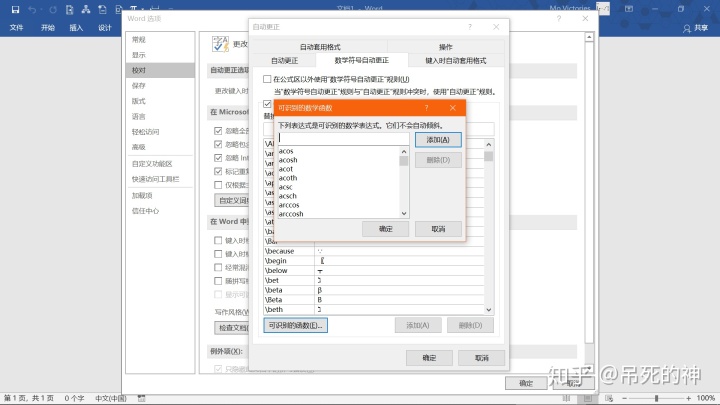Select 数学符号自动更正 tab

coord(361,61)
